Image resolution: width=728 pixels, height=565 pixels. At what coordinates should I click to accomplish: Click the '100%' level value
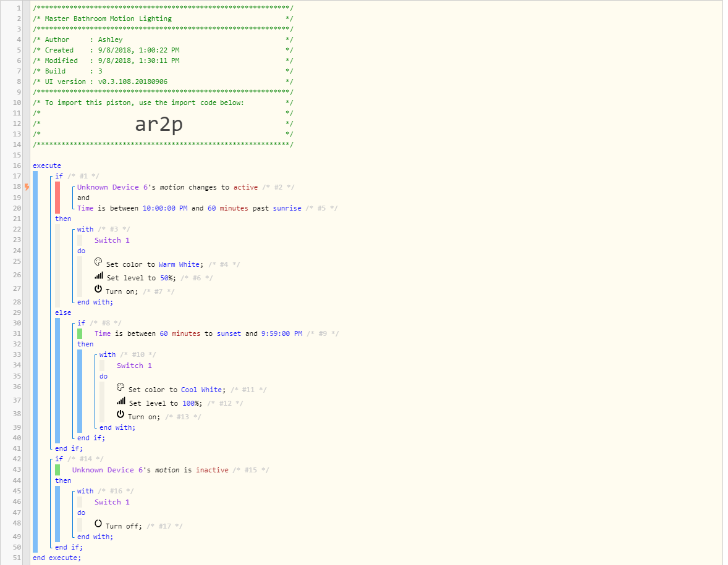pyautogui.click(x=190, y=403)
